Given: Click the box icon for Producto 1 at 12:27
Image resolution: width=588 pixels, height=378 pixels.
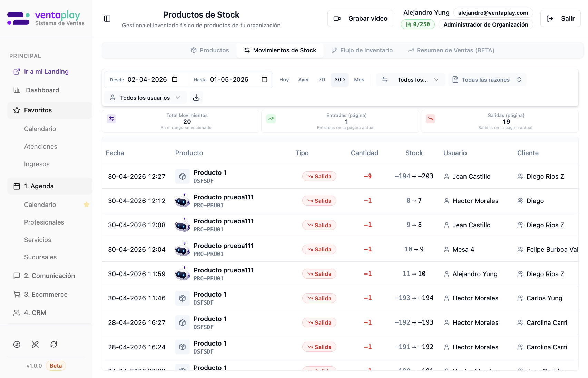Looking at the screenshot, I should (x=183, y=176).
